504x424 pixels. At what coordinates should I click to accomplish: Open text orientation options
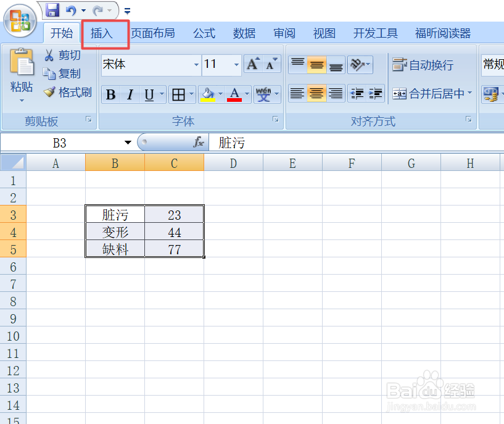[x=360, y=65]
